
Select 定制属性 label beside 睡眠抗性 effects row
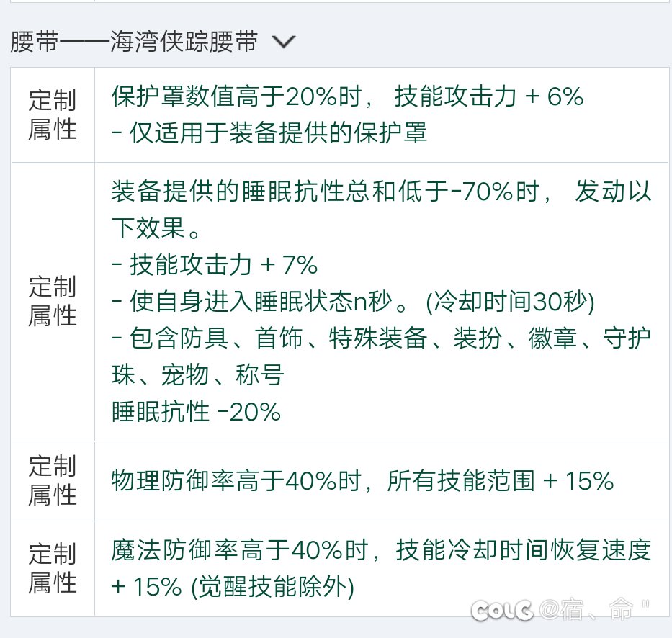[53, 301]
